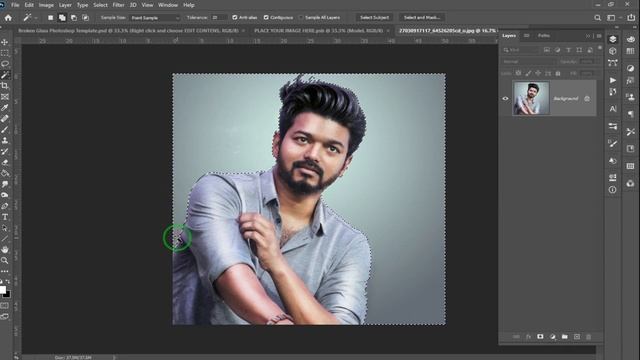Screen dimensions: 640x360
Task: Toggle the Contiguous checkbox
Action: [x=266, y=18]
